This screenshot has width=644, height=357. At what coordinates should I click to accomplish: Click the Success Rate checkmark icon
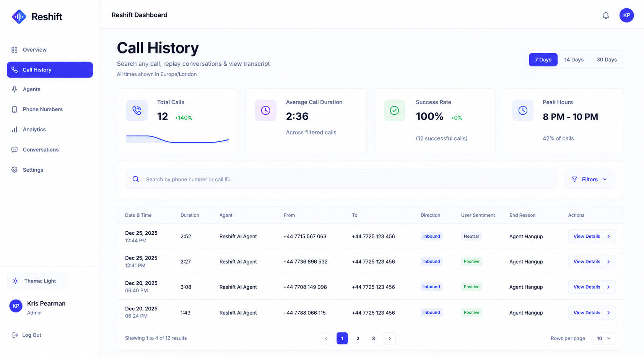point(394,110)
